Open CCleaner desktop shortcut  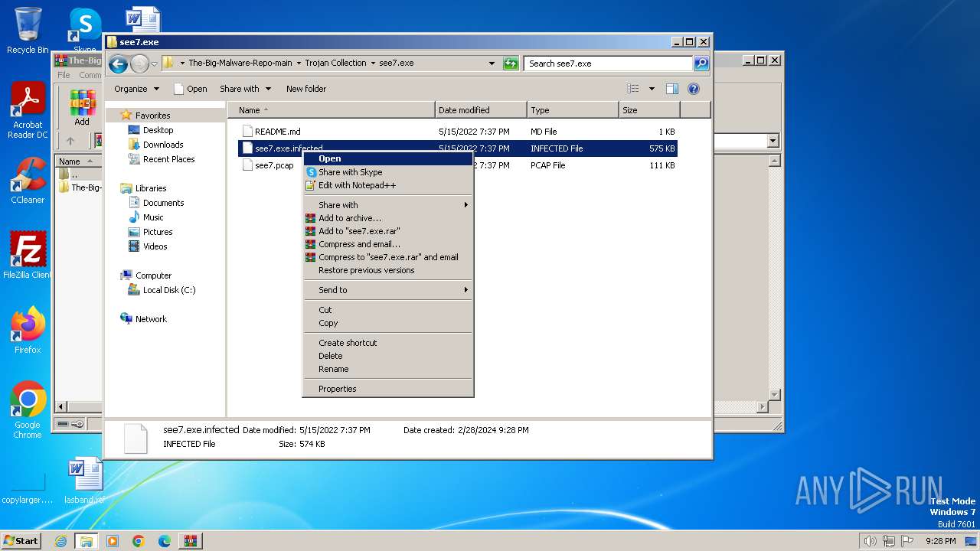point(28,181)
